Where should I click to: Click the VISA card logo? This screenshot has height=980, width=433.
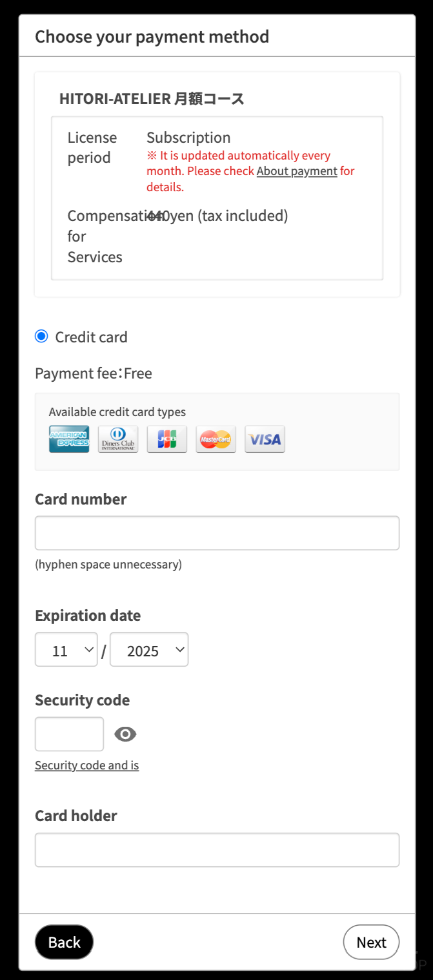tap(265, 439)
